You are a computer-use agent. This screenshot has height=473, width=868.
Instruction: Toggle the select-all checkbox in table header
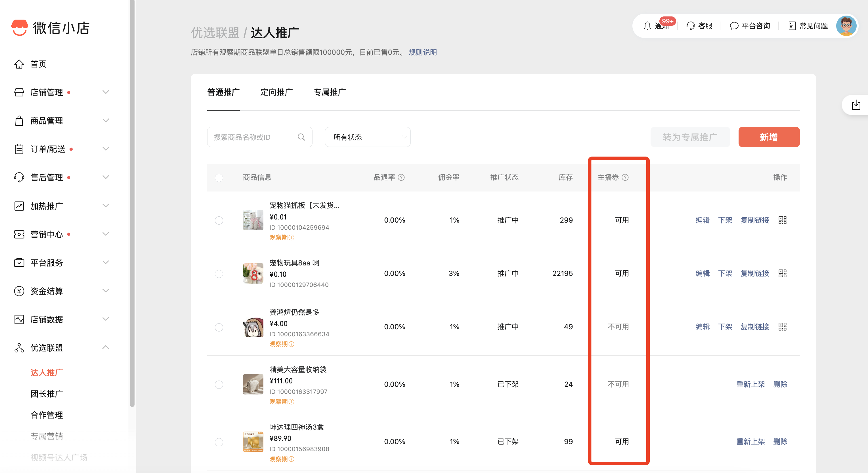(x=219, y=178)
